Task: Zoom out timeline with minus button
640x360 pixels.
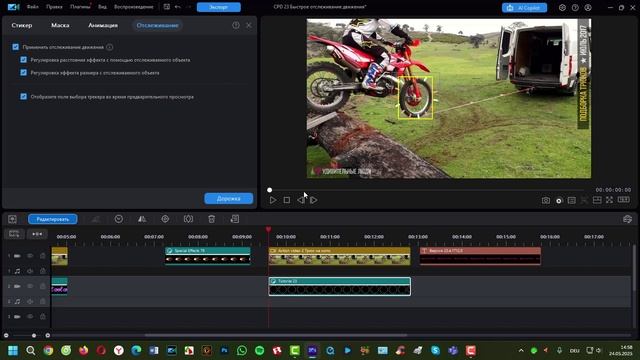Action: pyautogui.click(x=6, y=336)
